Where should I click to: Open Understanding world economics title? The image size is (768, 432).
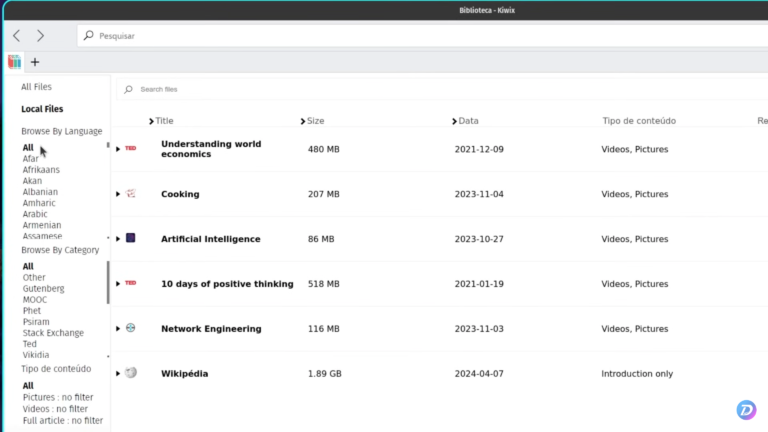[x=211, y=149]
